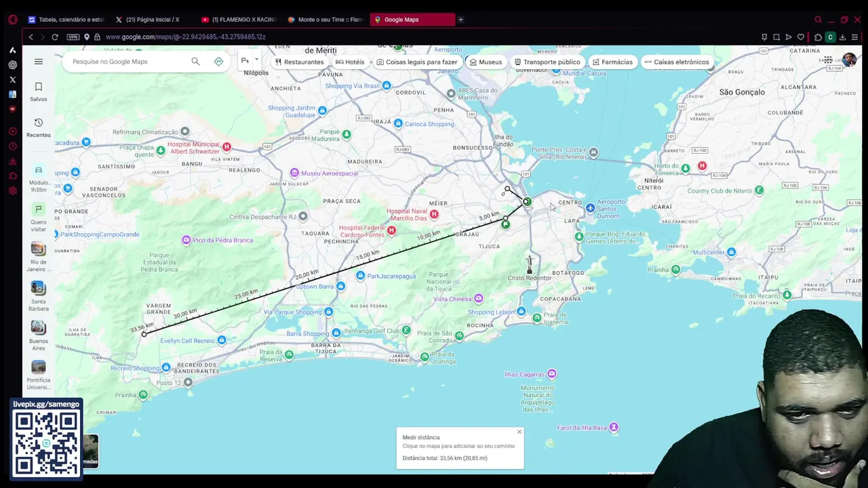The width and height of the screenshot is (868, 488).
Task: Open the Opera easy setup menu
Action: (x=854, y=37)
